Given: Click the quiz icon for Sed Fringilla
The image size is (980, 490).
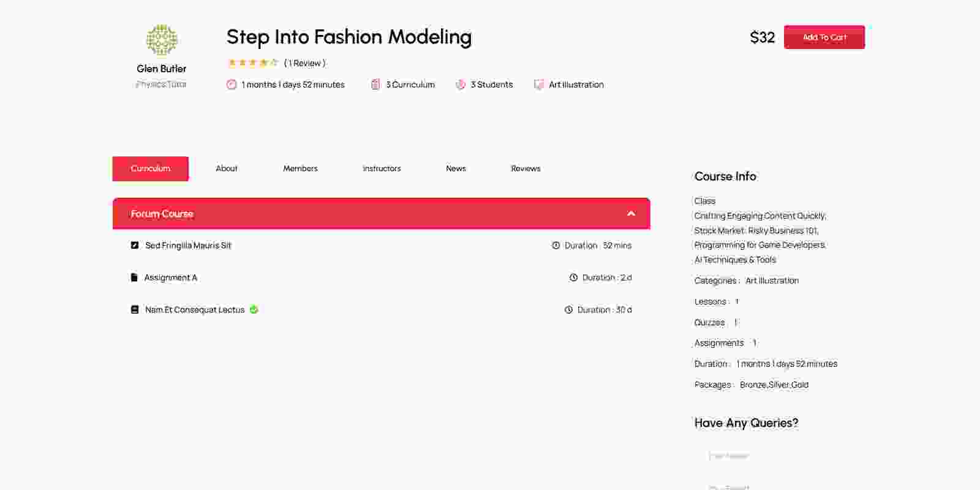Looking at the screenshot, I should tap(135, 246).
